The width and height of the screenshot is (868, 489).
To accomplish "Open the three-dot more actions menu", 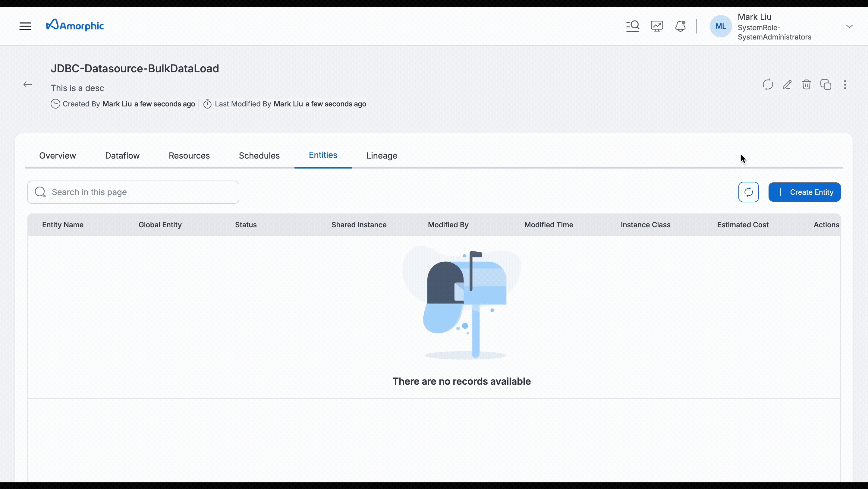I will pos(845,85).
